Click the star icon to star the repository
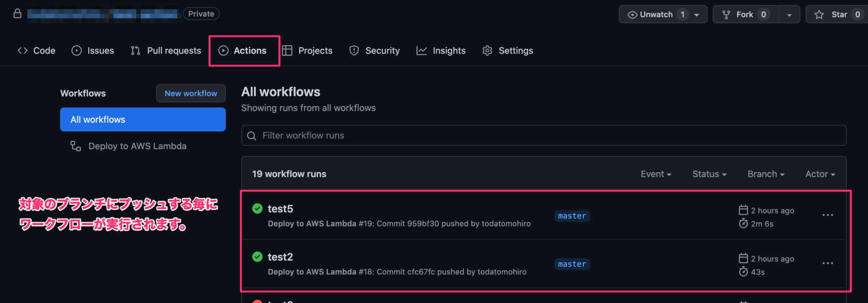Viewport: 868px width, 303px height. pos(818,14)
